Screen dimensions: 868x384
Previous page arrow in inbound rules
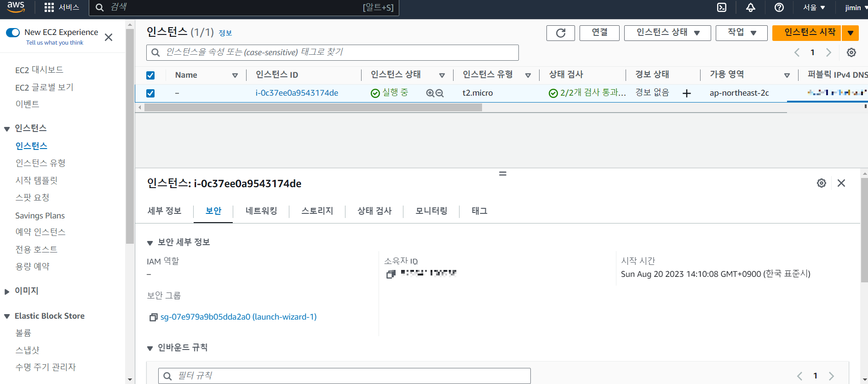click(799, 376)
